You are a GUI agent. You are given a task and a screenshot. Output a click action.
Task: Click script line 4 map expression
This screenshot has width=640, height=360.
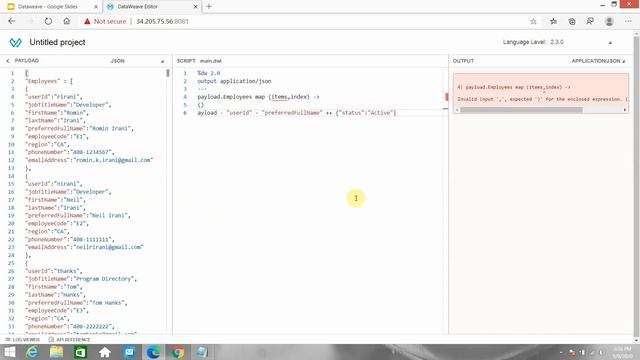(x=258, y=97)
